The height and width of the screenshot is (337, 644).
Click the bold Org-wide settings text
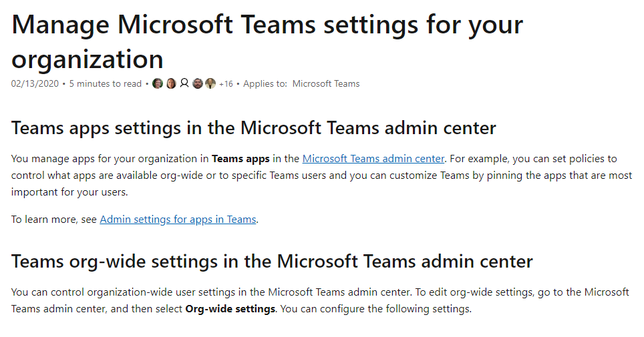click(x=230, y=309)
